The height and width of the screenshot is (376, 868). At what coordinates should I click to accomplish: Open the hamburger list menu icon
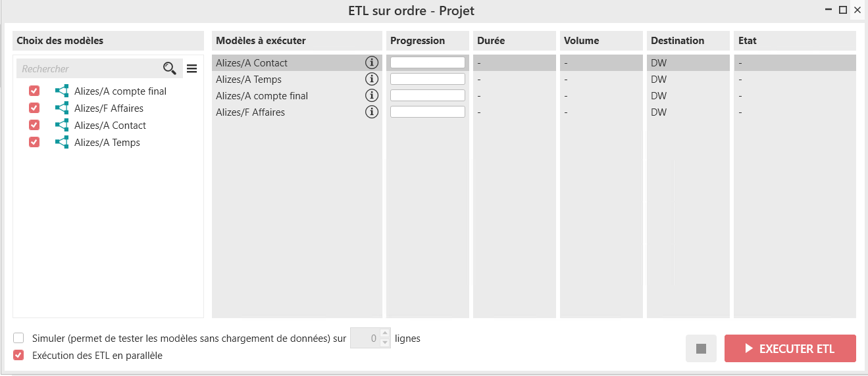(x=191, y=68)
